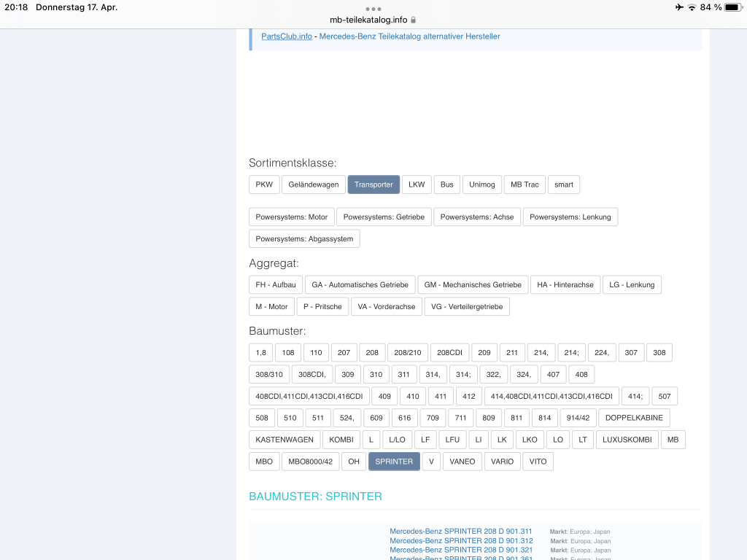The width and height of the screenshot is (747, 560).
Task: Tap the Wi-Fi status icon
Action: [x=692, y=7]
